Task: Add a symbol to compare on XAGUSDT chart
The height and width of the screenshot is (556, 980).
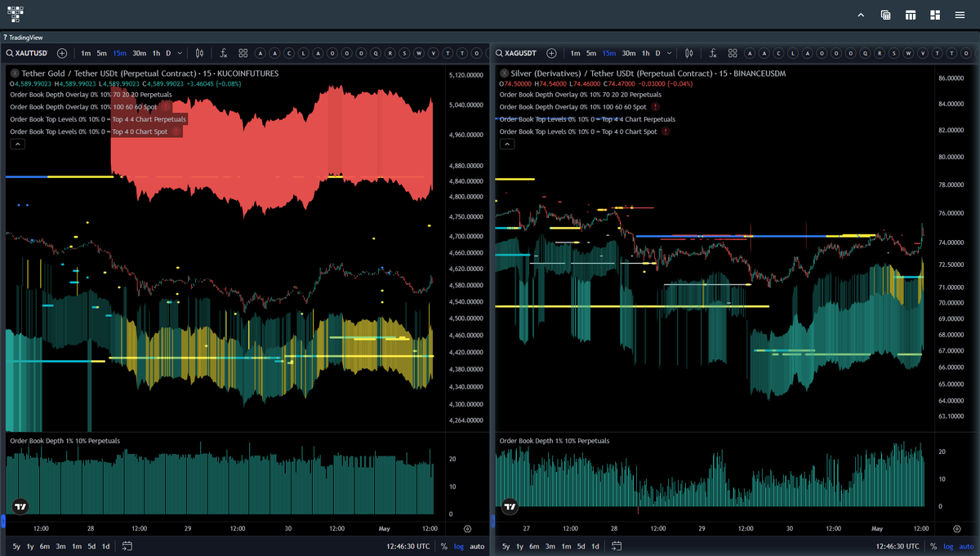Action: (x=551, y=53)
